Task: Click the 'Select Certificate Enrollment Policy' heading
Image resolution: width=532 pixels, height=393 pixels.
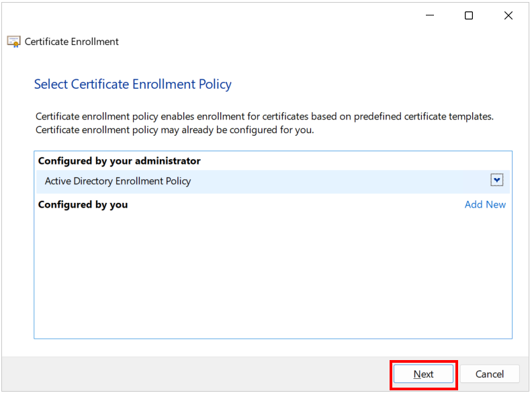Action: tap(132, 84)
